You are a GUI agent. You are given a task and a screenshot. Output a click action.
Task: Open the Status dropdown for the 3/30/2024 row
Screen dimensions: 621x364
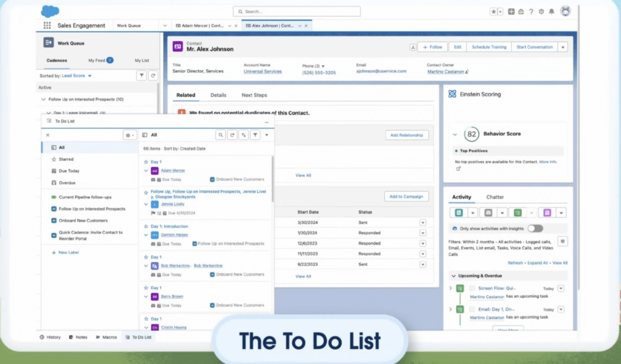point(423,222)
